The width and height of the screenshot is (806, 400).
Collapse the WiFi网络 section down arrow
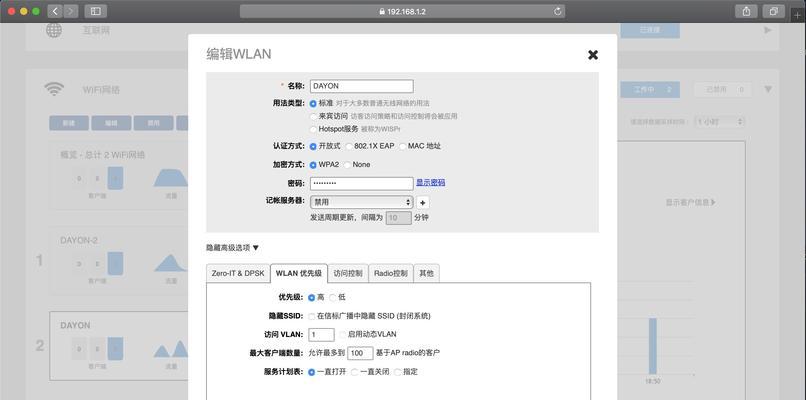(768, 89)
